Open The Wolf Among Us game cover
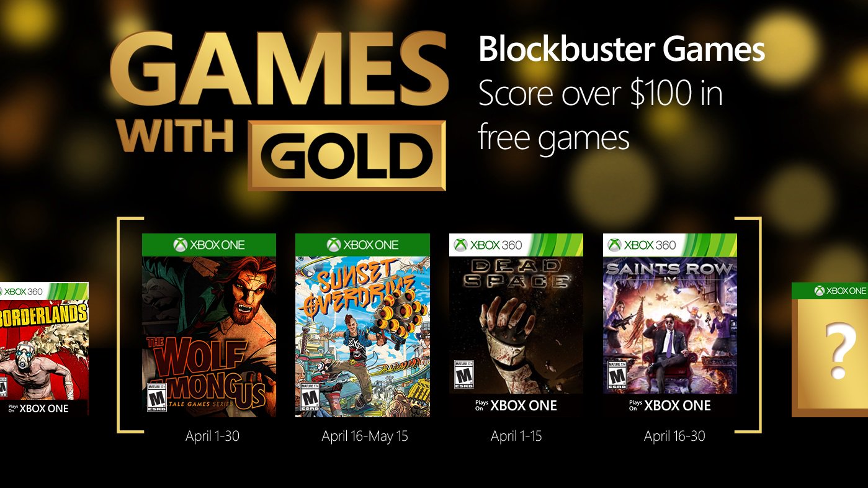The image size is (868, 488). coord(209,329)
